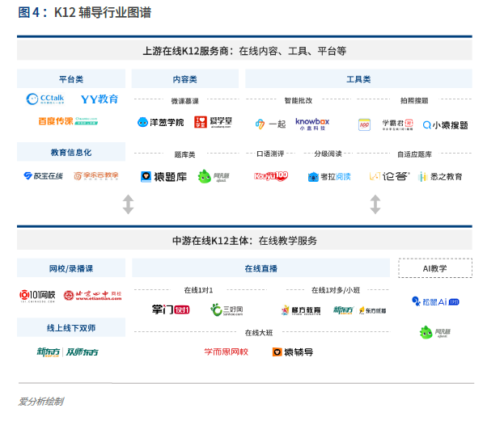Viewport: 504px width, 421px height.
Task: Click the 松鼠AI logo
Action: [x=435, y=301]
